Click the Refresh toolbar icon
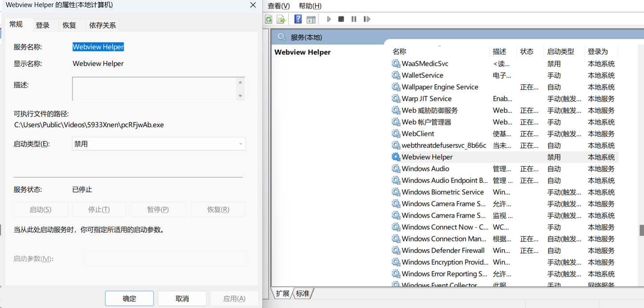Screen dimensions: 644x308 click(x=269, y=19)
